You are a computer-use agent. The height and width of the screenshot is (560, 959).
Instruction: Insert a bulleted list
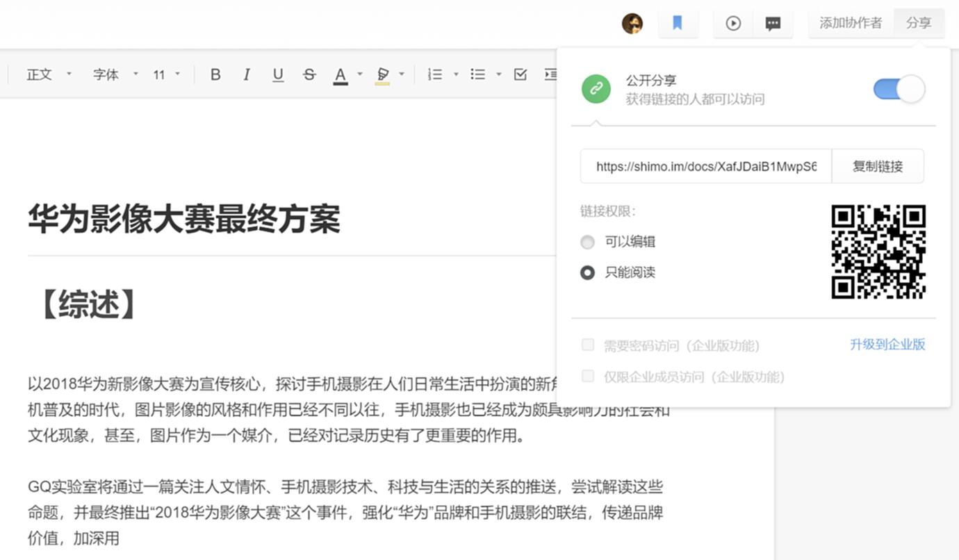tap(478, 74)
